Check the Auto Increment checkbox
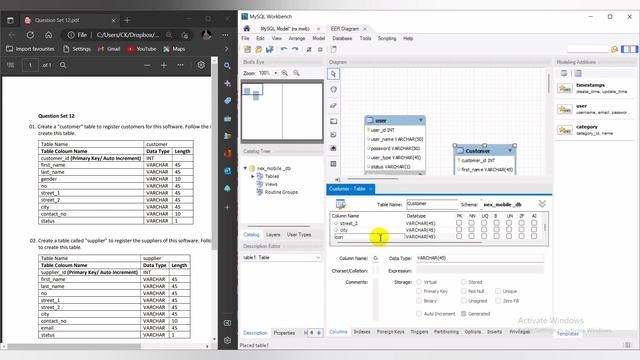640x360 pixels. (419, 313)
